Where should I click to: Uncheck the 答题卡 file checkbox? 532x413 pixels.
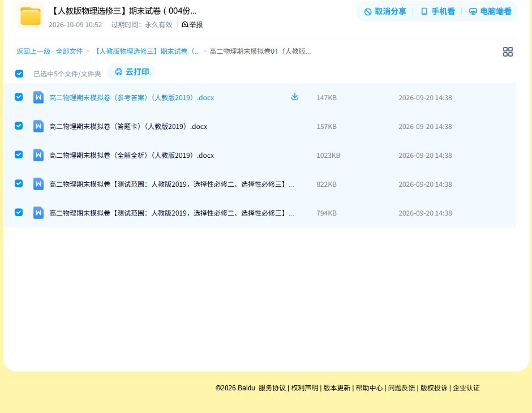pos(19,126)
